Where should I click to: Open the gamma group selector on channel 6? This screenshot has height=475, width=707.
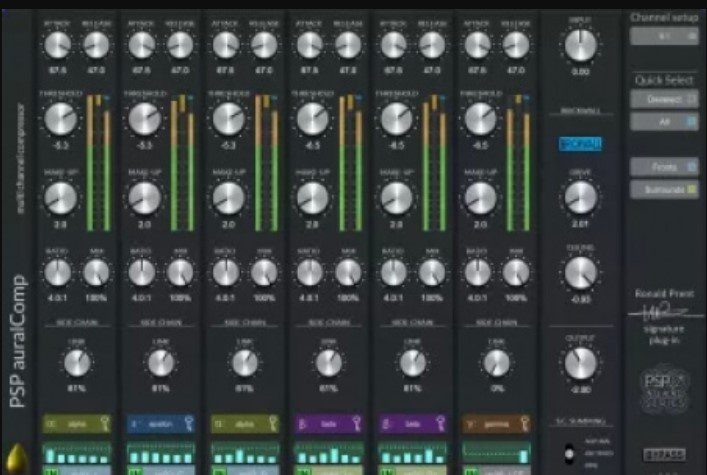pos(496,424)
